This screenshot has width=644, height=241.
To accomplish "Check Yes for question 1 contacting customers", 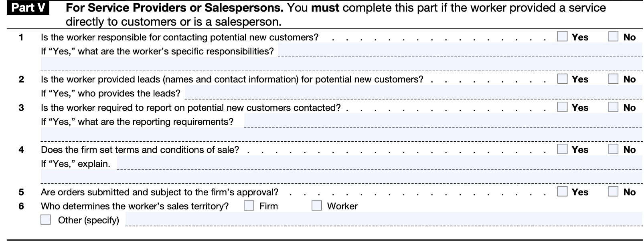I will click(562, 37).
